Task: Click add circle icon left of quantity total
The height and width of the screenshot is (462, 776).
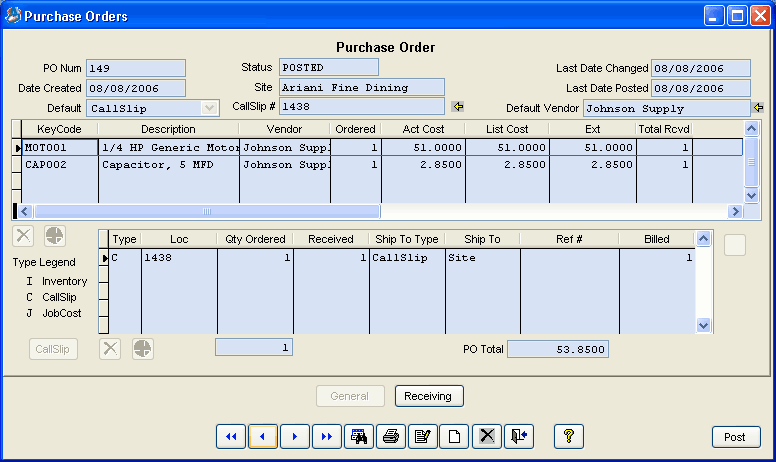Action: pos(143,349)
